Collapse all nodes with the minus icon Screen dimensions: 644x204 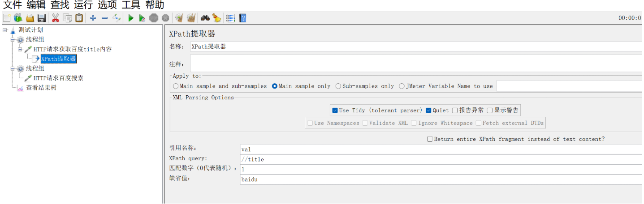105,18
